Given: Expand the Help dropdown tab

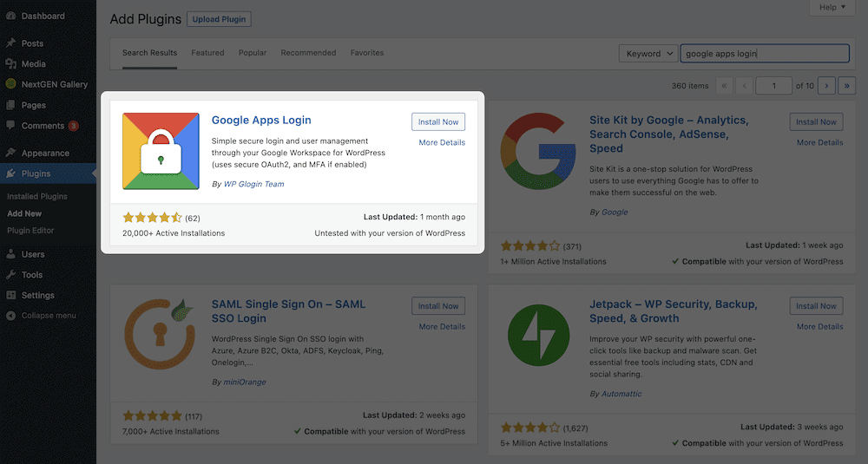Looking at the screenshot, I should point(832,7).
